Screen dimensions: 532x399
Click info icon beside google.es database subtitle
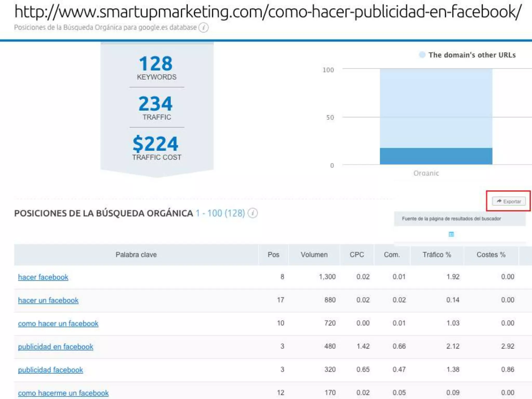click(203, 28)
